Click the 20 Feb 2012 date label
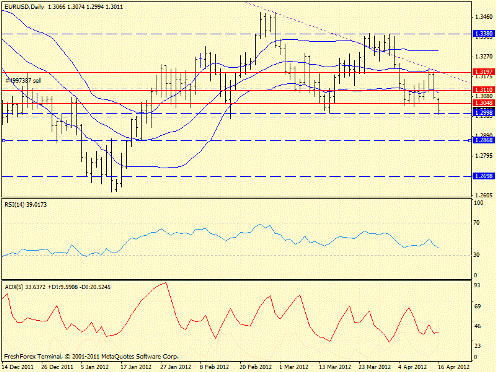The image size is (496, 372). (x=255, y=367)
